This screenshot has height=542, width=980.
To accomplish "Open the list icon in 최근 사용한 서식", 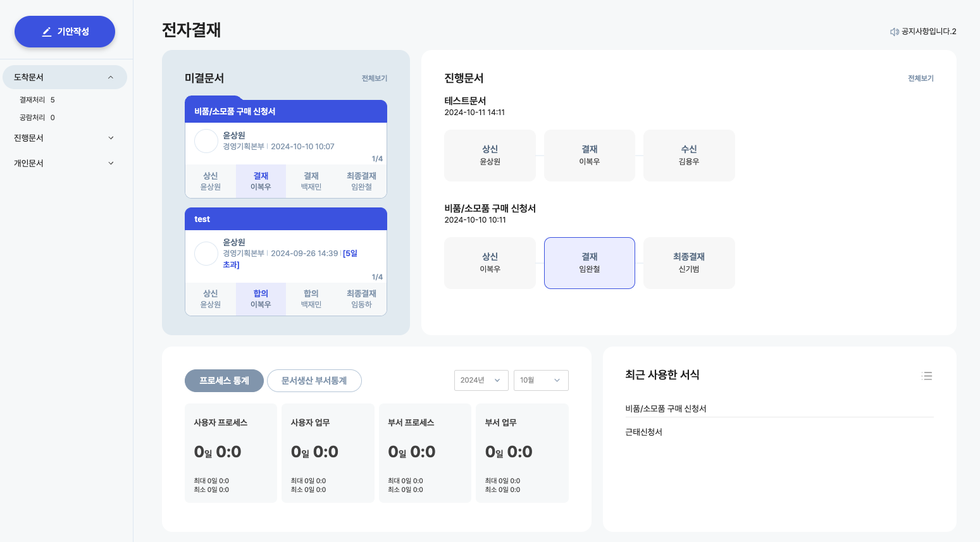I will (x=927, y=376).
